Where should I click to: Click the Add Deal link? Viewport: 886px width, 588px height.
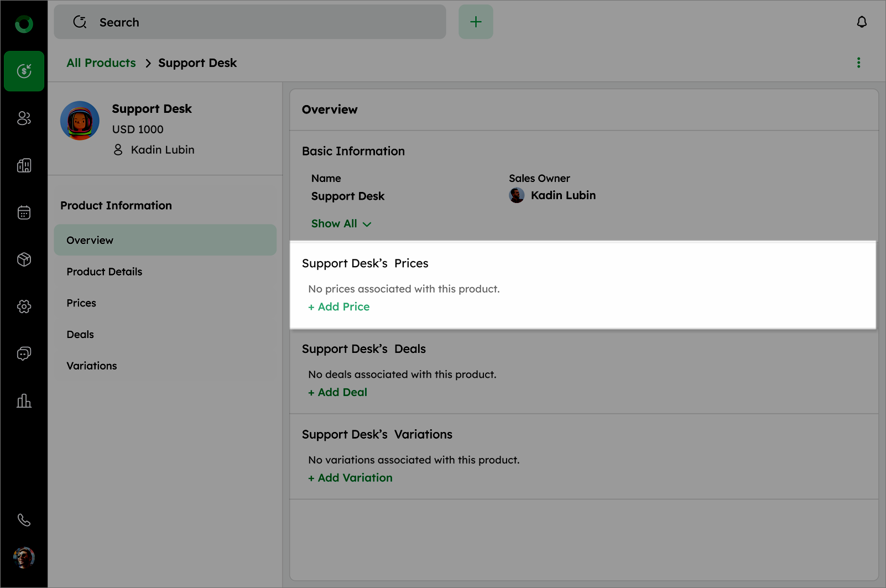[x=338, y=393]
